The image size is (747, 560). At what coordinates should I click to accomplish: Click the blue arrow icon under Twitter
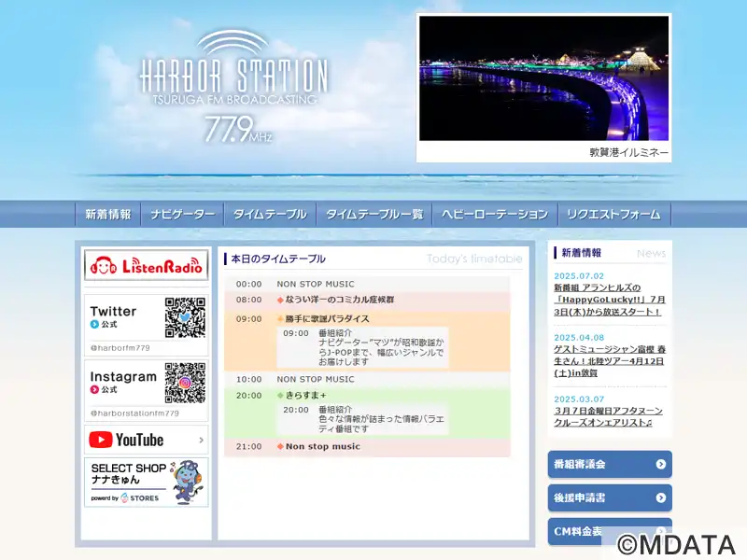point(94,324)
